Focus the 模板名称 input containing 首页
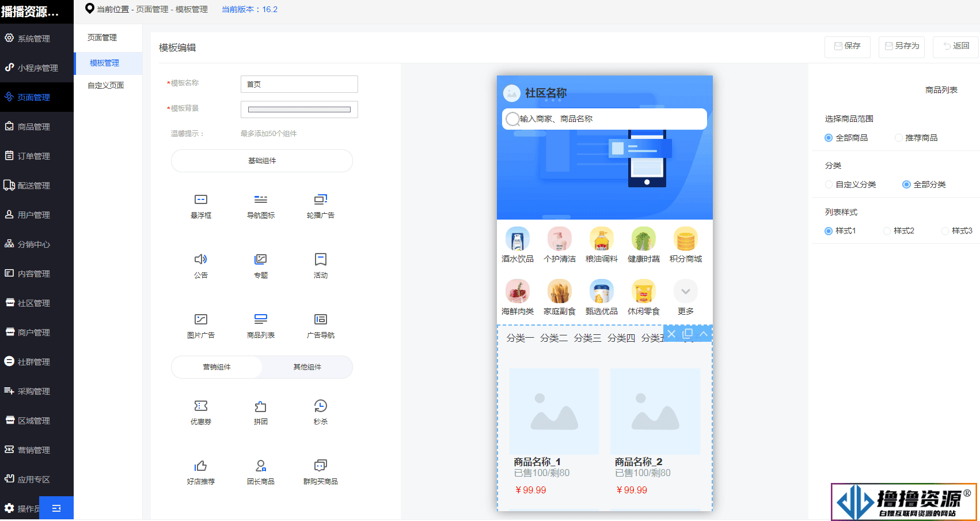The width and height of the screenshot is (980, 521). pyautogui.click(x=299, y=84)
